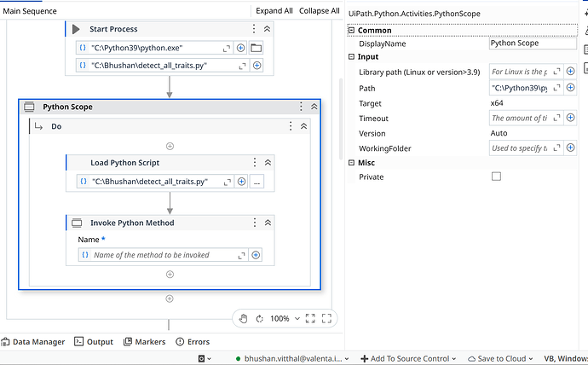Click Expand All in designer header

pyautogui.click(x=274, y=11)
